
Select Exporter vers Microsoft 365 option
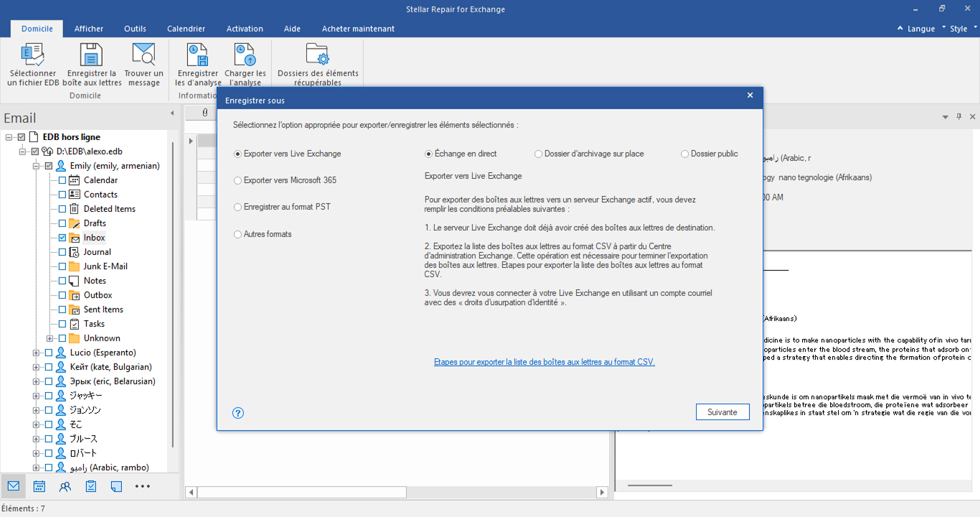(286, 180)
